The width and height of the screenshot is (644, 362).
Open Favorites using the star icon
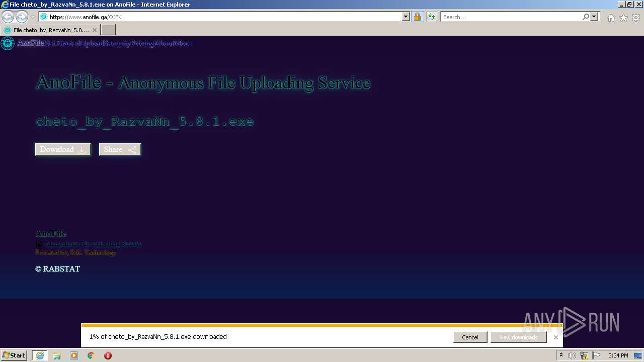[x=623, y=18]
